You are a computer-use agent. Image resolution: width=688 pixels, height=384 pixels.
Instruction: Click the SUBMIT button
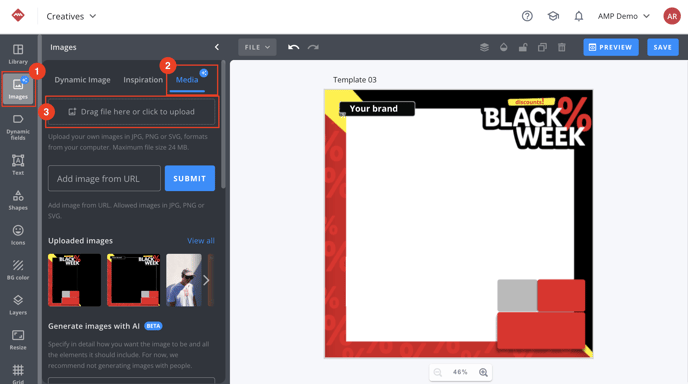coord(190,178)
